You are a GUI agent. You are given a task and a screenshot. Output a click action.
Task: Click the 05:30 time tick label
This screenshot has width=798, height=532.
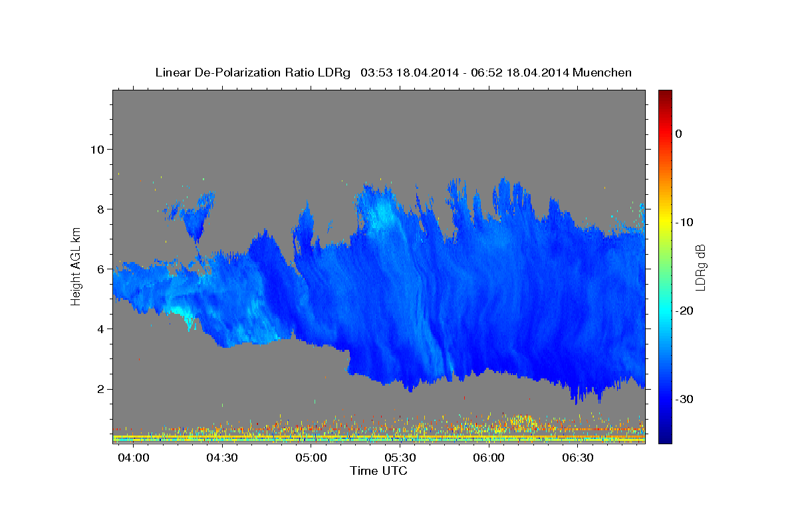point(400,458)
